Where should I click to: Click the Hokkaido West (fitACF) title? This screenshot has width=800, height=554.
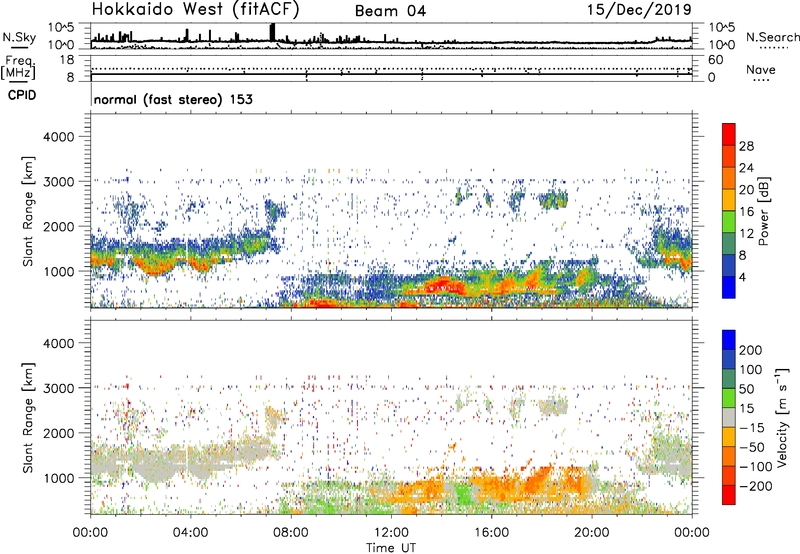point(195,9)
